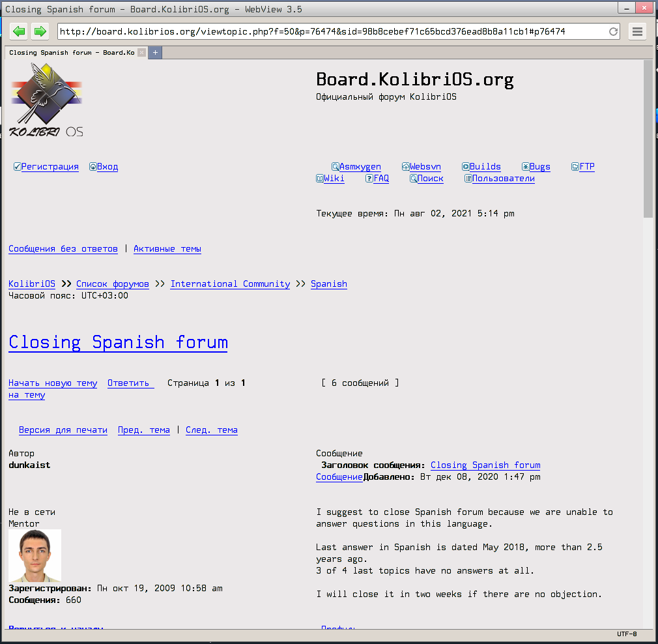Click Ответить to reply to the topic
The width and height of the screenshot is (658, 644).
(128, 383)
